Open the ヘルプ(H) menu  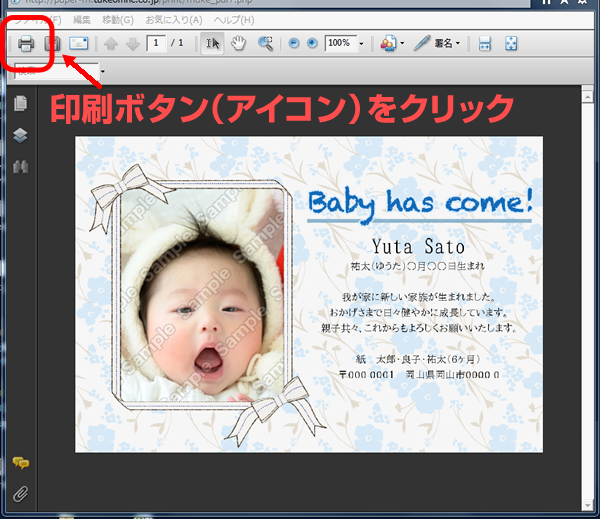click(234, 20)
